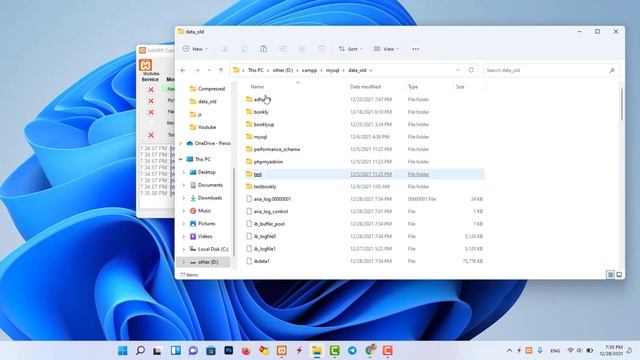Expand the Desktop tree node
The image size is (640, 360).
[x=184, y=172]
